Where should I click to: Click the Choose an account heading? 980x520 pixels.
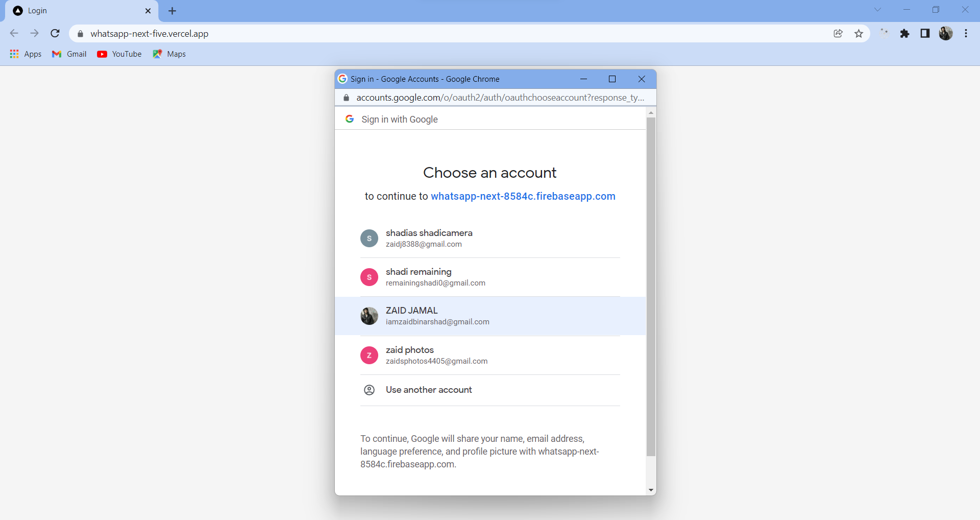tap(490, 173)
